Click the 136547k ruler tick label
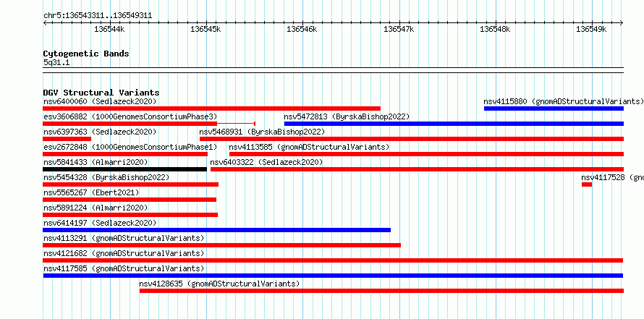The image size is (644, 319). (399, 30)
